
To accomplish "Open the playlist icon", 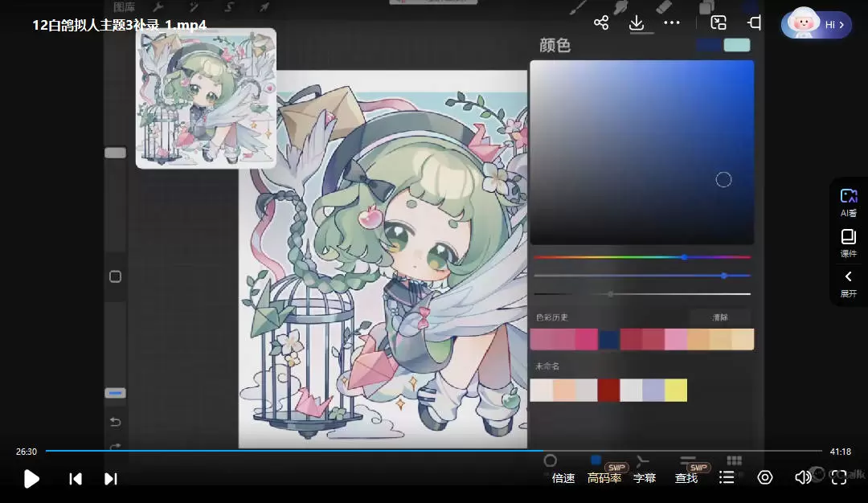I will (727, 478).
